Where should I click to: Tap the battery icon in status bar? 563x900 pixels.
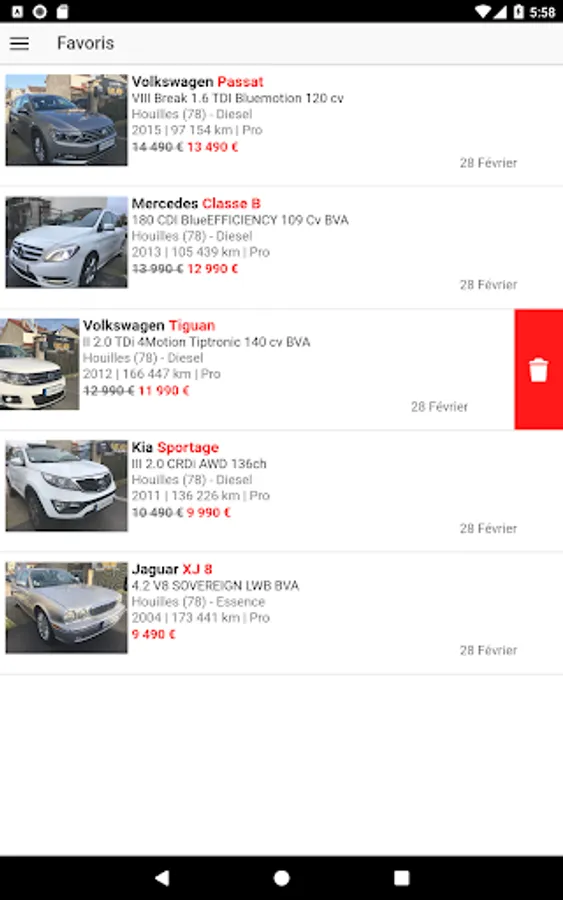(x=519, y=11)
